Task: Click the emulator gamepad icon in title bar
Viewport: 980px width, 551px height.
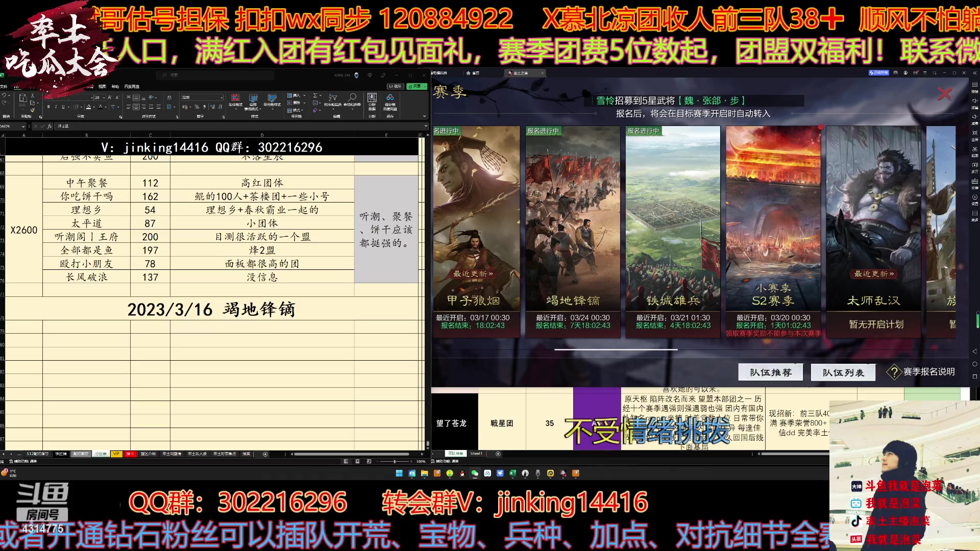Action: pos(896,73)
